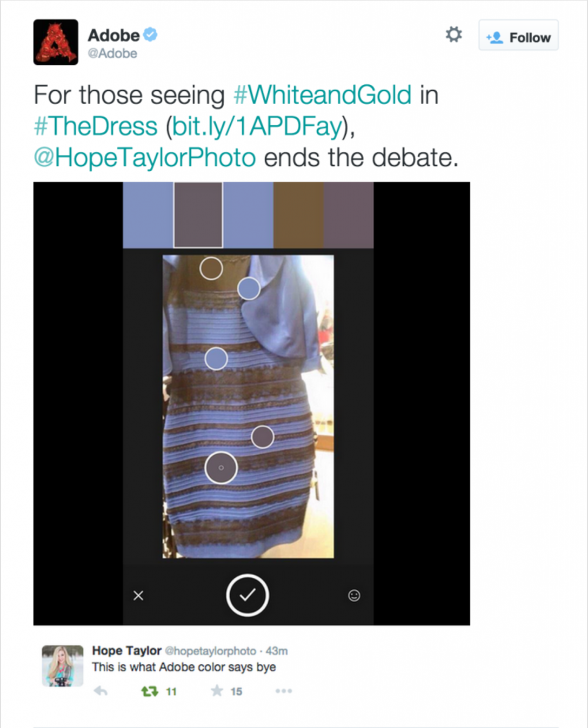The height and width of the screenshot is (728, 588).
Task: Pick the brown gold color swatch
Action: coord(298,215)
